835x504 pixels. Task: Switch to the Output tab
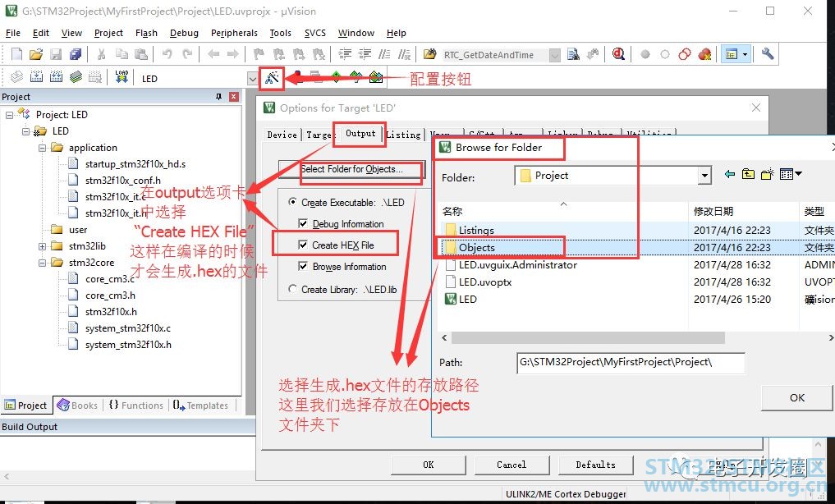pyautogui.click(x=360, y=134)
